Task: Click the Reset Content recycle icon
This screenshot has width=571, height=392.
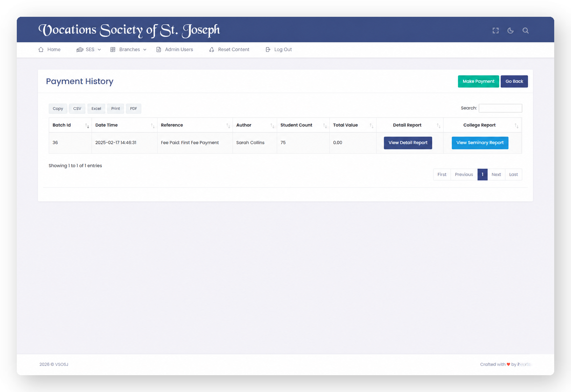Action: pos(212,50)
